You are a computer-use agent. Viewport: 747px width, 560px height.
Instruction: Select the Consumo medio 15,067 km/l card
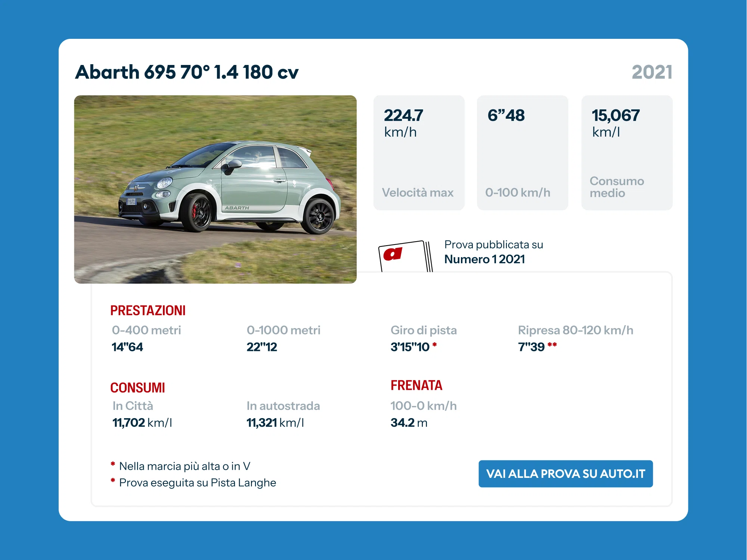pos(627,153)
